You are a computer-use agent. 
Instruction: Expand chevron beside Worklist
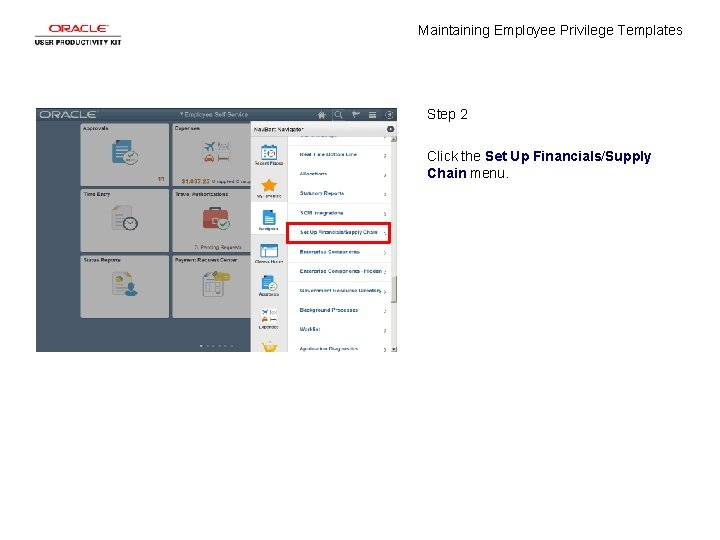click(385, 331)
